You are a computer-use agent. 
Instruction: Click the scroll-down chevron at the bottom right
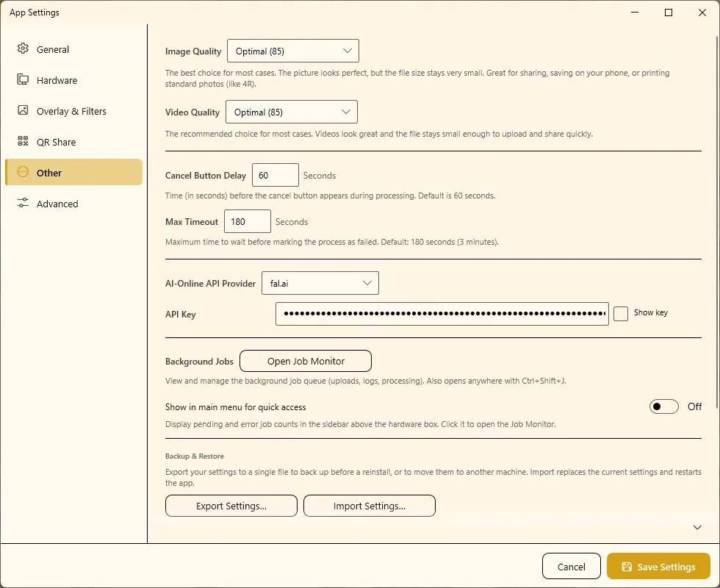click(697, 528)
